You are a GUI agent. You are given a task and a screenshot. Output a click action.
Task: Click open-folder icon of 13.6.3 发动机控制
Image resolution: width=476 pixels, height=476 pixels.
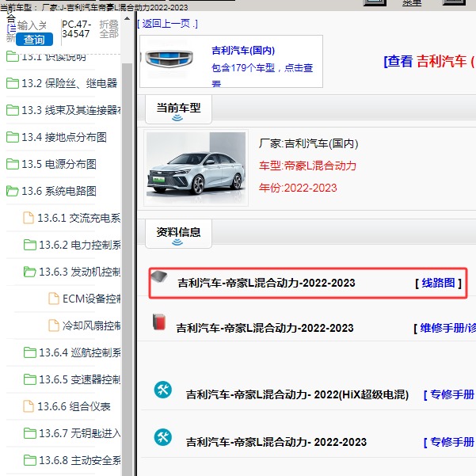30,272
